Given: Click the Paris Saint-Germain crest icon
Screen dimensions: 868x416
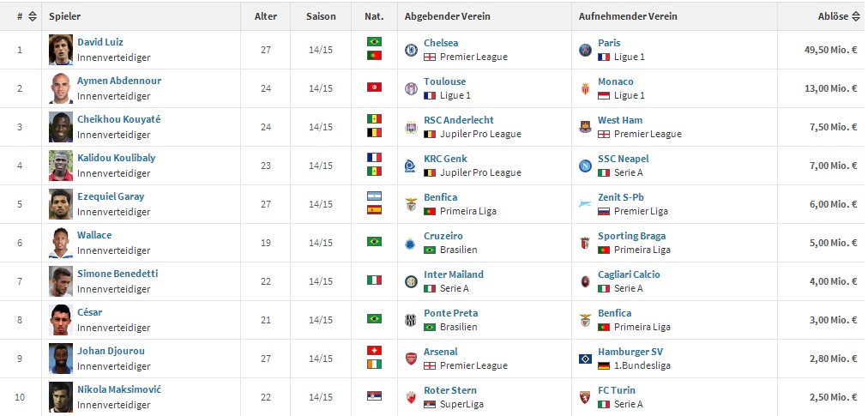Looking at the screenshot, I should [586, 50].
